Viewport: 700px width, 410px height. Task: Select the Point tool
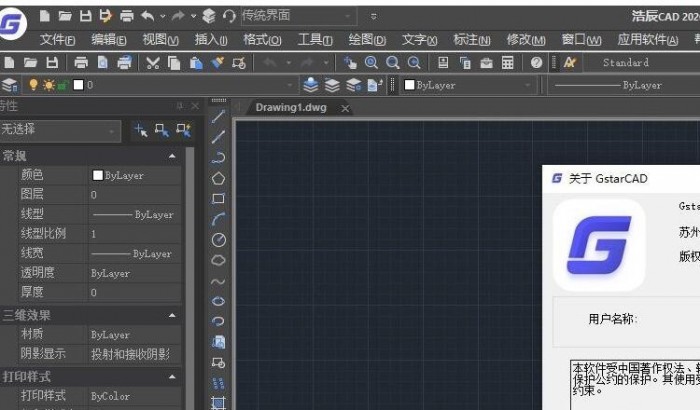coord(218,383)
